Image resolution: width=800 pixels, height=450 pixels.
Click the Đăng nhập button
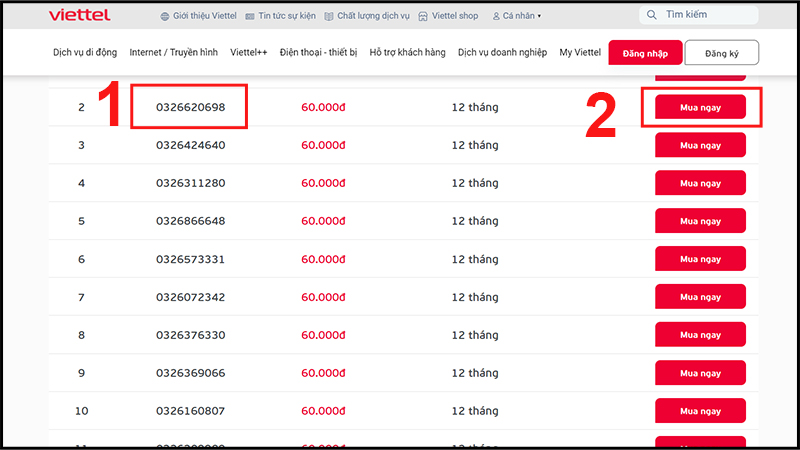tap(645, 52)
